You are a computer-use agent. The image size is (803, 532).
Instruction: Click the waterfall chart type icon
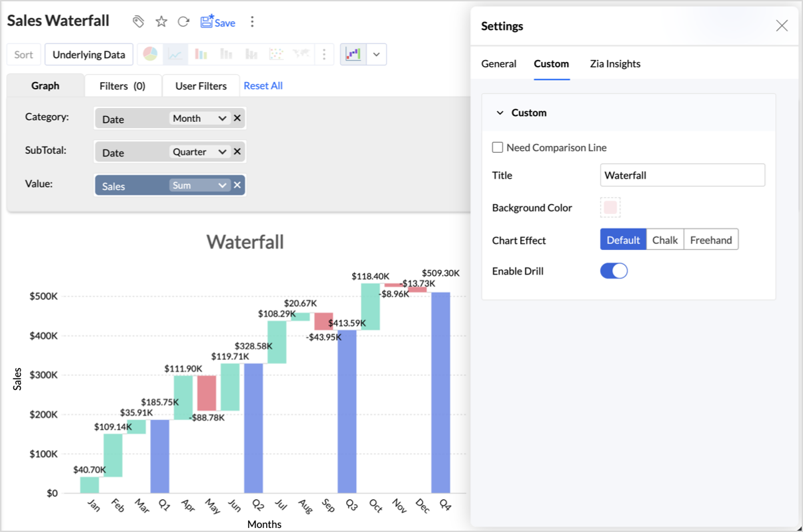click(x=353, y=55)
